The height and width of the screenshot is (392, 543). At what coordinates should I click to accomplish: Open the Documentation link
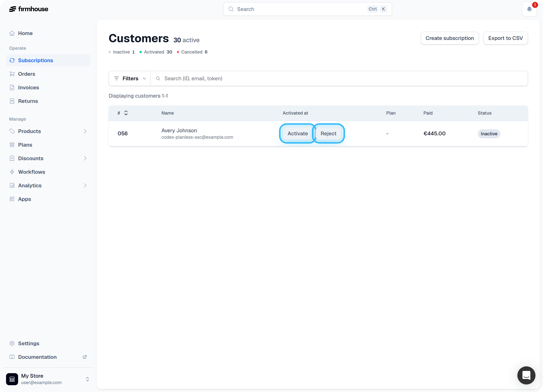pos(48,357)
